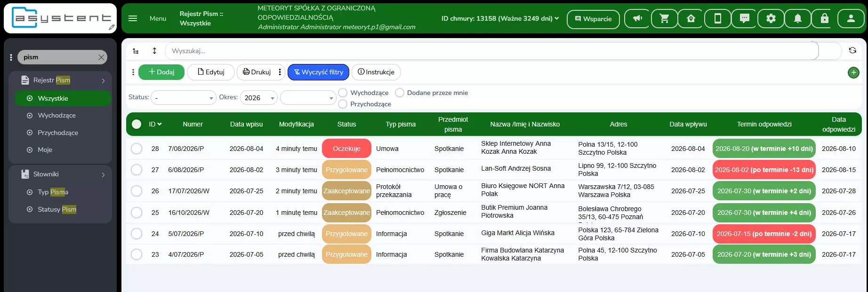
Task: Click the asystent logo
Action: (61, 18)
